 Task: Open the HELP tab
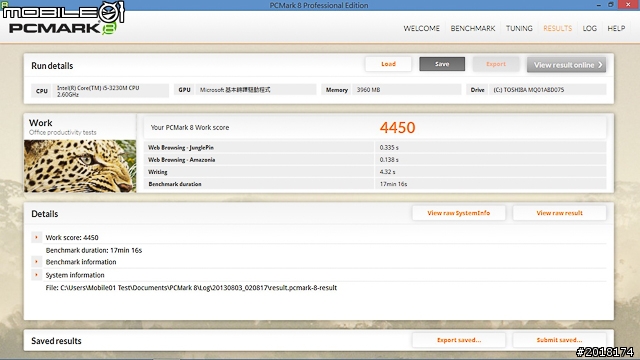pos(616,28)
